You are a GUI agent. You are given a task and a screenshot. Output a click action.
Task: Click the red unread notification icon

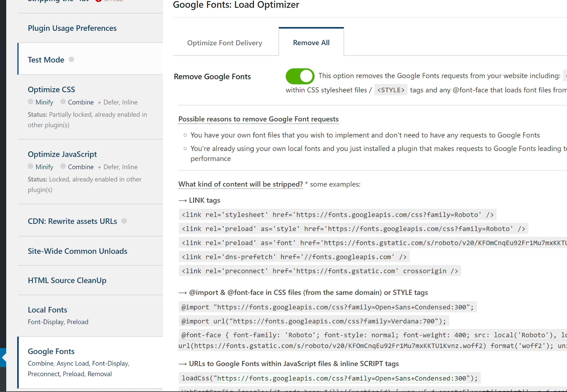98,0
